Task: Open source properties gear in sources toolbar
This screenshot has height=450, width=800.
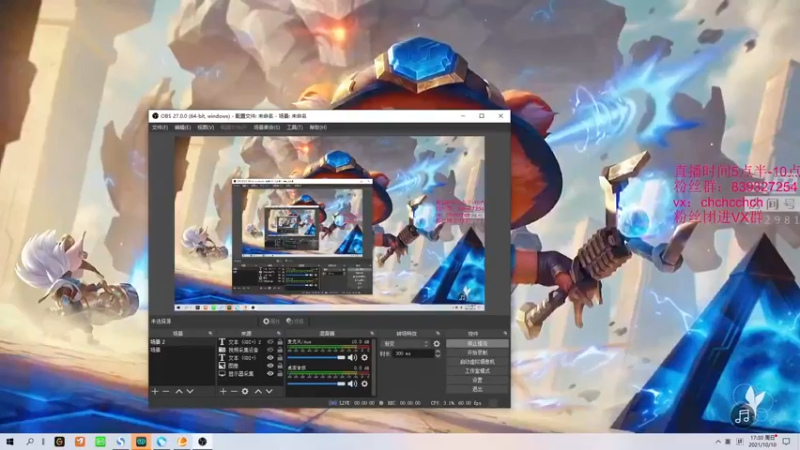Action: 245,391
